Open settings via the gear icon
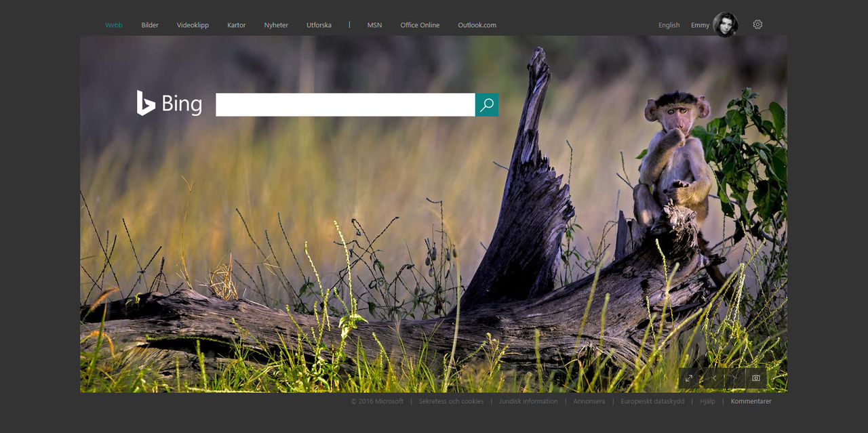Screen dimensions: 868x433 (x=757, y=24)
